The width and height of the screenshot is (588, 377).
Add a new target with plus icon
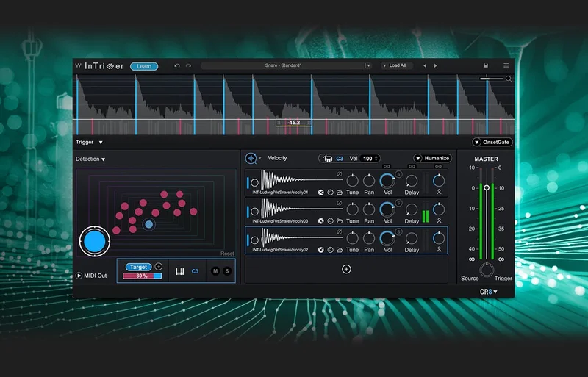[x=158, y=266]
